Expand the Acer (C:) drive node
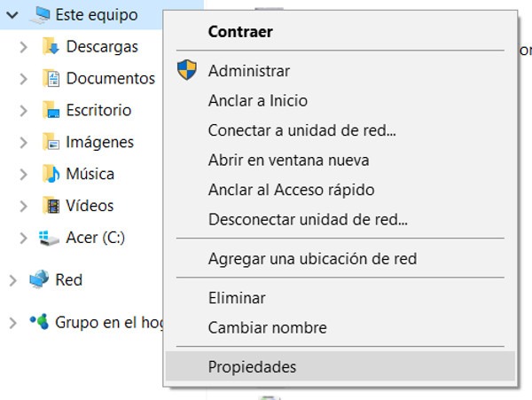532x400 pixels. (24, 238)
